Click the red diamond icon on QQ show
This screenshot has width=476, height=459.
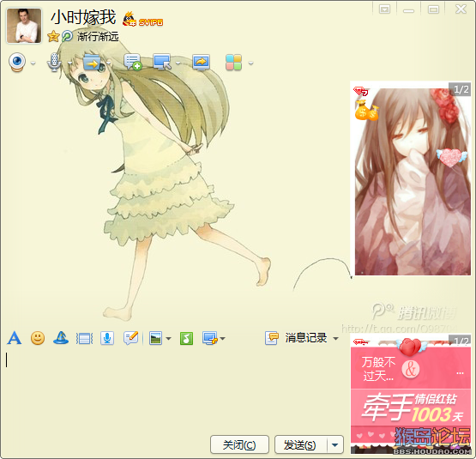360,91
